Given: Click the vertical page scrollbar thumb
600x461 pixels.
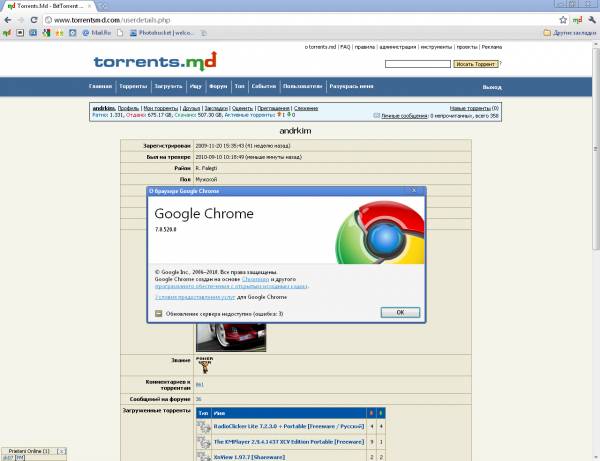Looking at the screenshot, I should [595, 149].
